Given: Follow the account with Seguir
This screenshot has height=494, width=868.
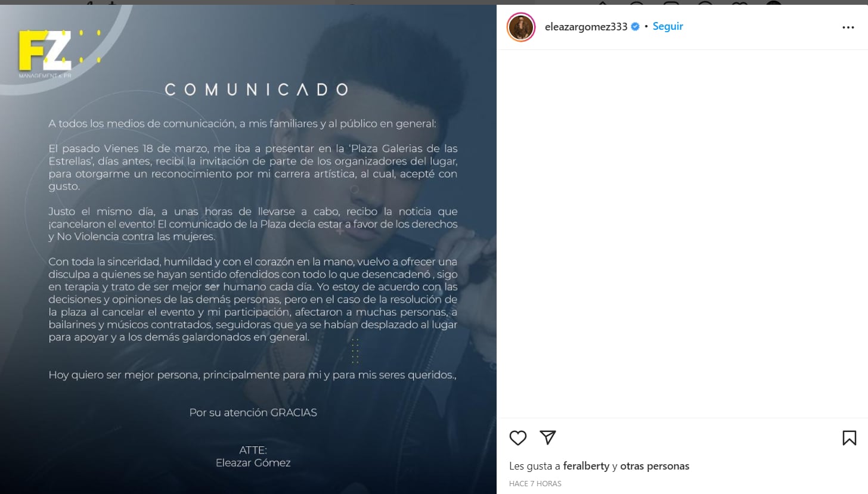Looking at the screenshot, I should click(668, 26).
